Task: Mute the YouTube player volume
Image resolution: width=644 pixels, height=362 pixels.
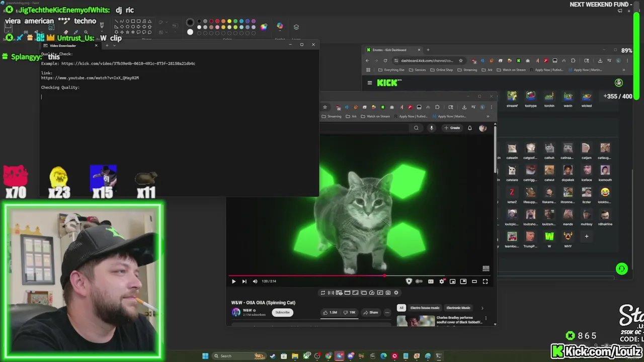Action: tap(255, 282)
